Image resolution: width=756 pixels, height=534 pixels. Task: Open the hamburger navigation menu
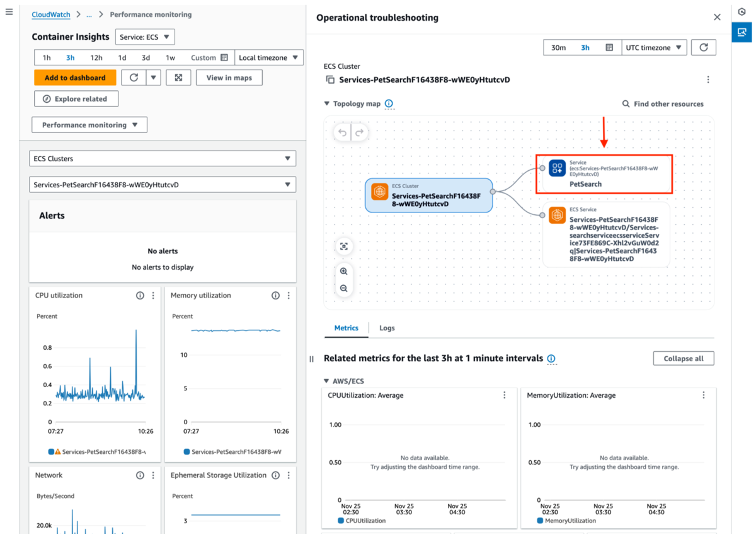pos(9,13)
